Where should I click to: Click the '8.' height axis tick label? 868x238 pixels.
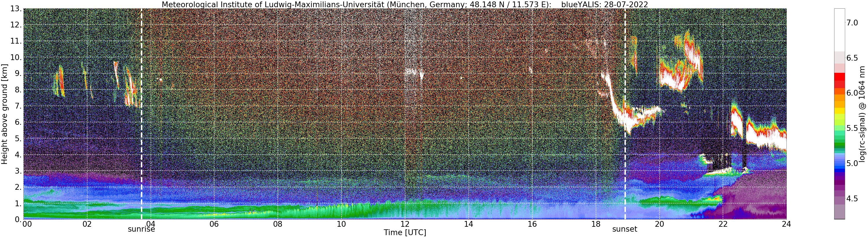pos(18,90)
